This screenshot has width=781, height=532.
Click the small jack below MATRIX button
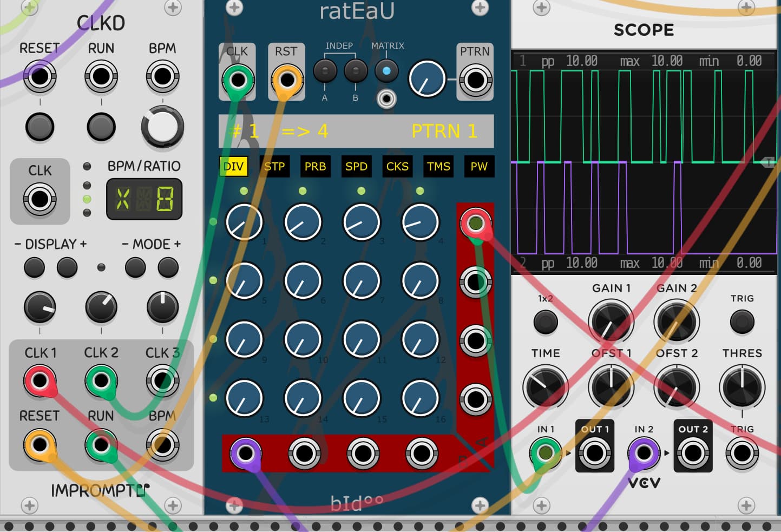click(386, 99)
